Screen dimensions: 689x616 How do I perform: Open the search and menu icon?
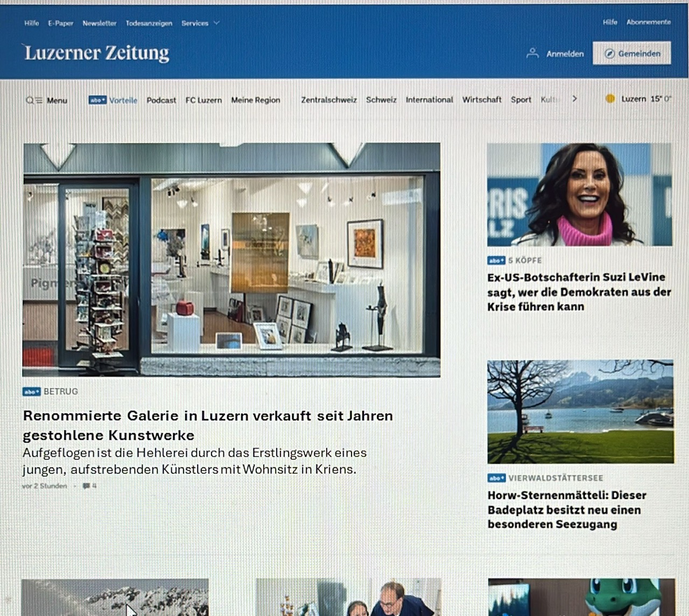[x=34, y=100]
